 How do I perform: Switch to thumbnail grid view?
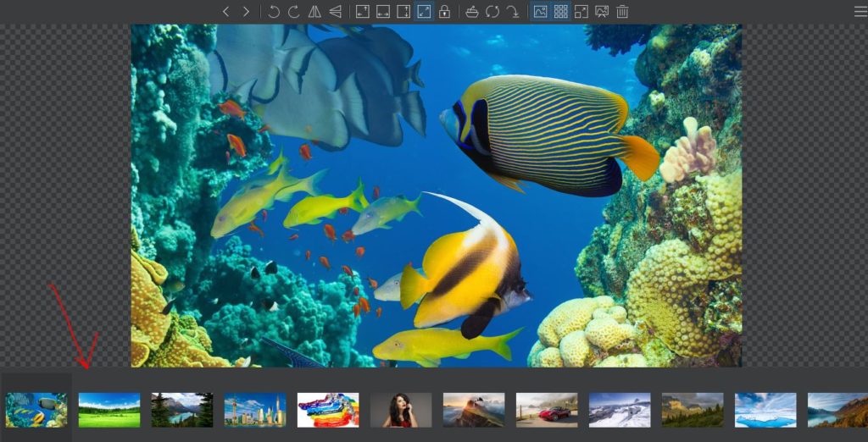[560, 12]
